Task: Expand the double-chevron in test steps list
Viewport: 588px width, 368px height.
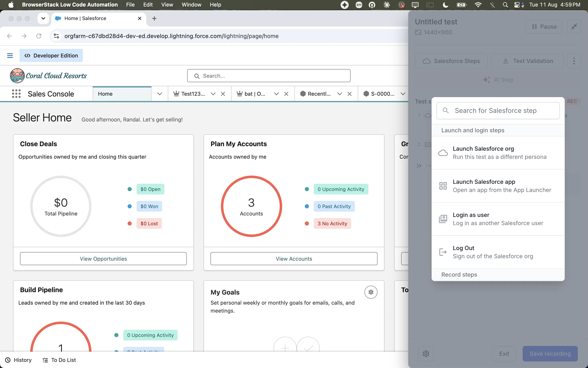Action: tap(419, 166)
